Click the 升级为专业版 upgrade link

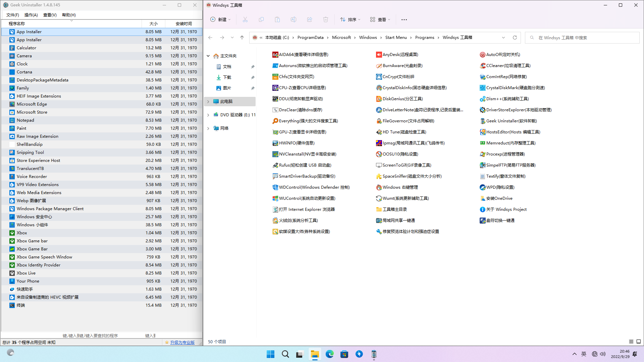click(x=182, y=342)
